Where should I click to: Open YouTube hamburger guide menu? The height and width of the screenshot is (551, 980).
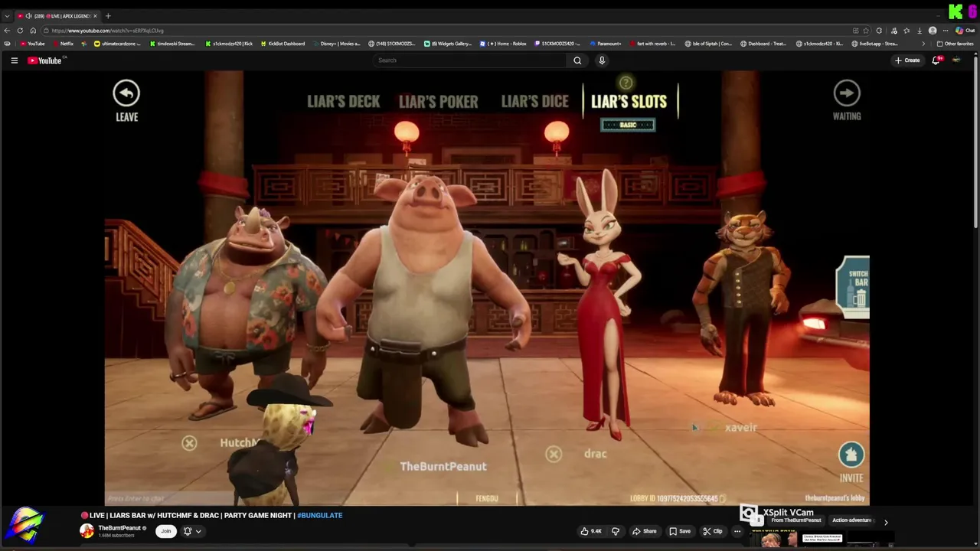pyautogui.click(x=14, y=60)
